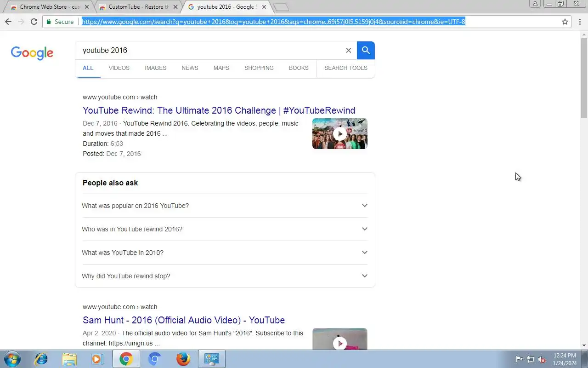
Task: Close the CustomTube tab
Action: (x=175, y=7)
